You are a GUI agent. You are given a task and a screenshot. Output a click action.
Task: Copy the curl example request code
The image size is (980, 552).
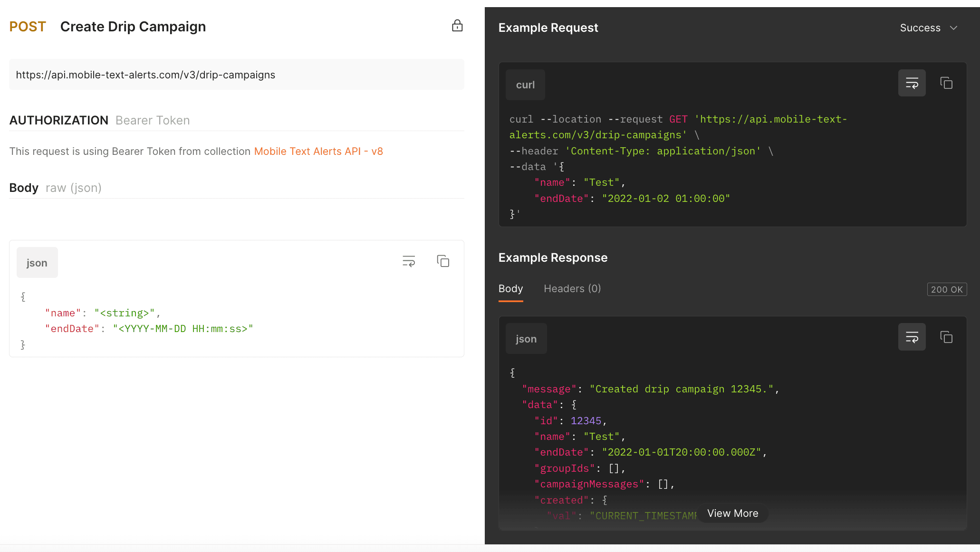[x=946, y=83]
